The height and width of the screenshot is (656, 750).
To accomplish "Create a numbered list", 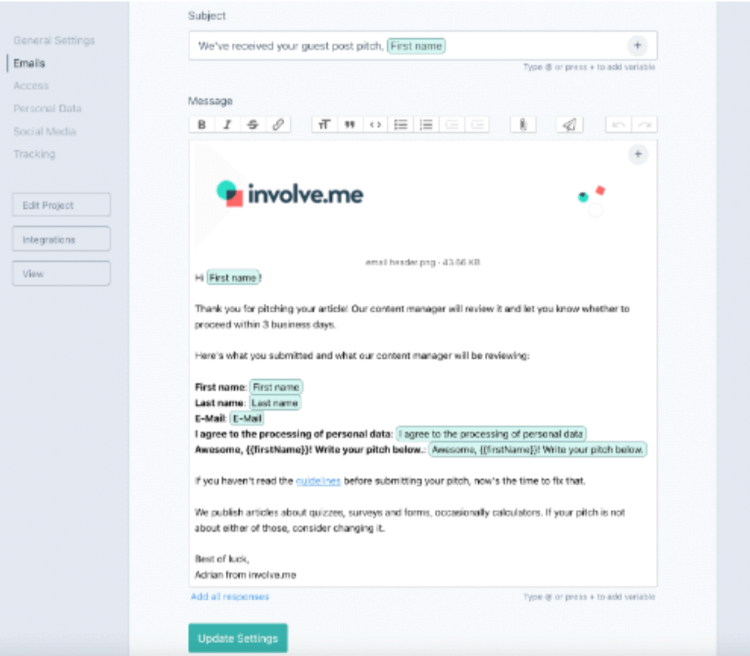I will pos(426,125).
